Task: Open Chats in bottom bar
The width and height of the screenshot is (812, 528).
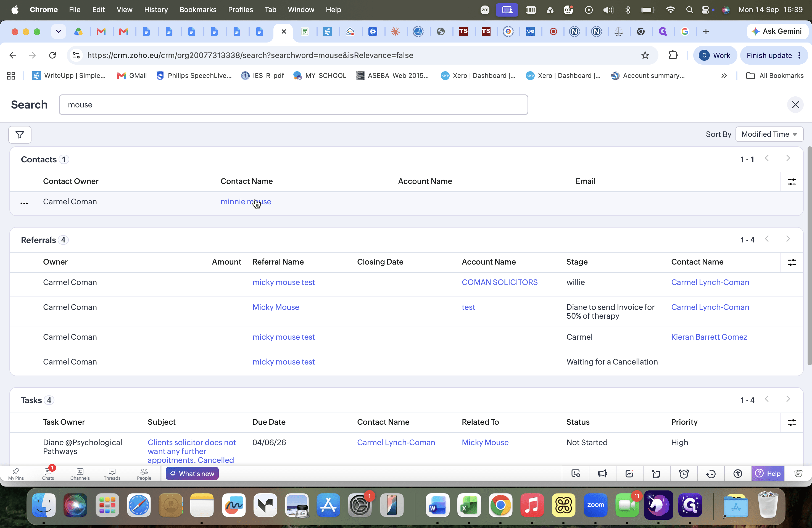Action: point(48,474)
